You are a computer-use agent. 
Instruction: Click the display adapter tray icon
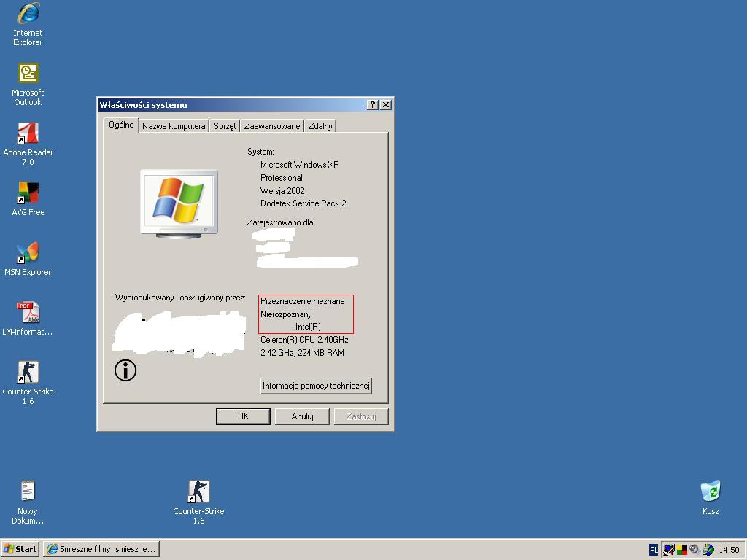tap(669, 550)
